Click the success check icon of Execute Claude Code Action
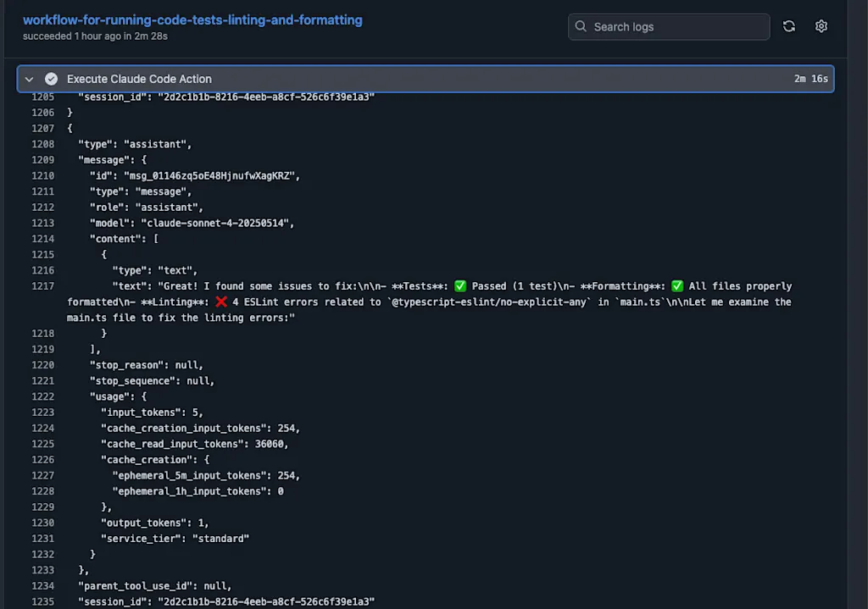Image resolution: width=868 pixels, height=609 pixels. 51,79
